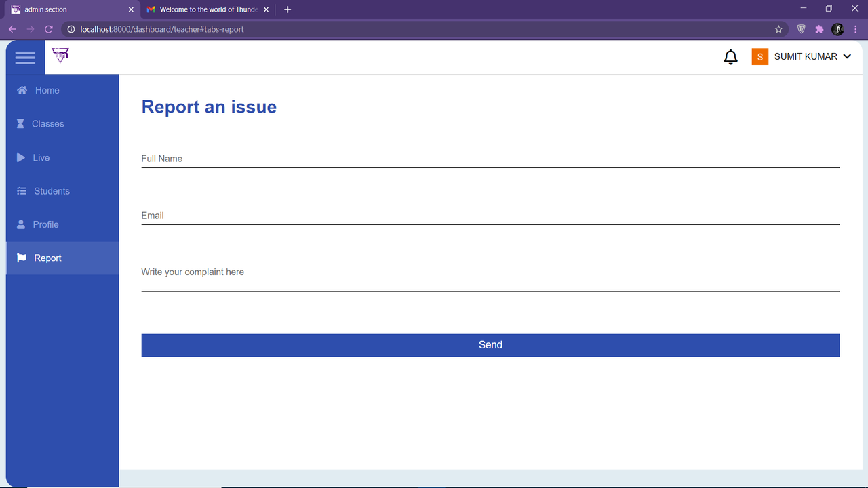The image size is (868, 488).
Task: Switch to the Gmail Welcome browser tab
Action: tap(207, 9)
